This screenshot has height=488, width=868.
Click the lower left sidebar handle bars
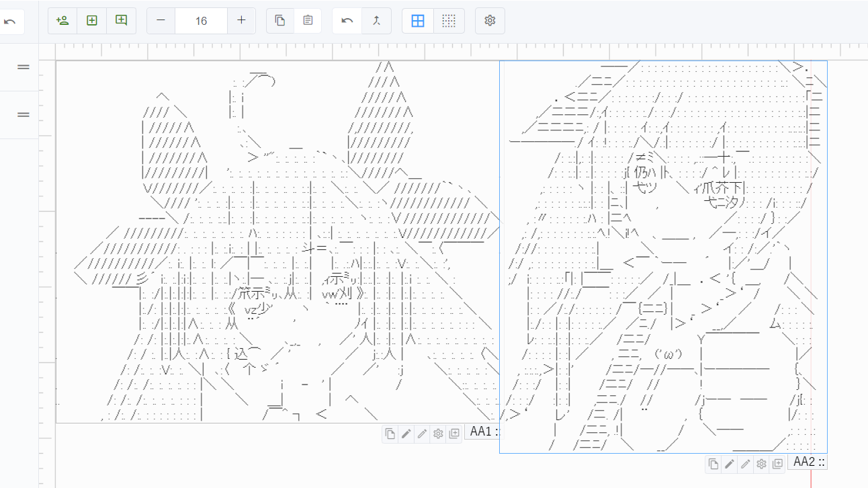tap(23, 114)
